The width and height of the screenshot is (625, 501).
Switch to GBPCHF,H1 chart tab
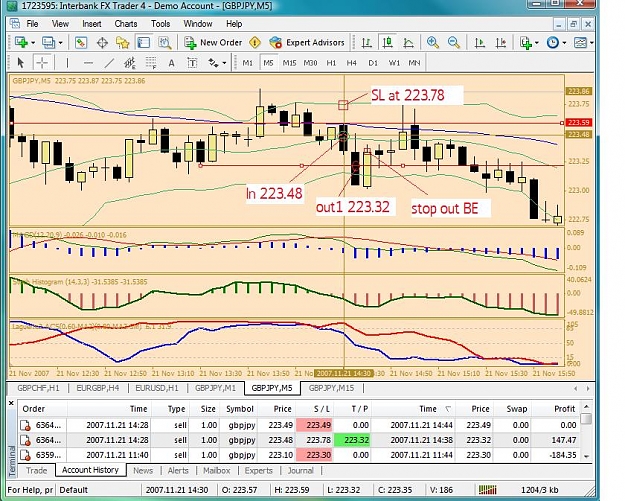tap(38, 388)
